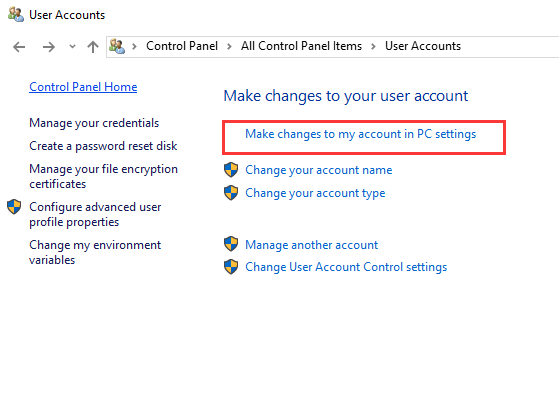Viewport: 559px width, 410px height.
Task: Click the User Accounts icon in the address bar
Action: (x=117, y=46)
